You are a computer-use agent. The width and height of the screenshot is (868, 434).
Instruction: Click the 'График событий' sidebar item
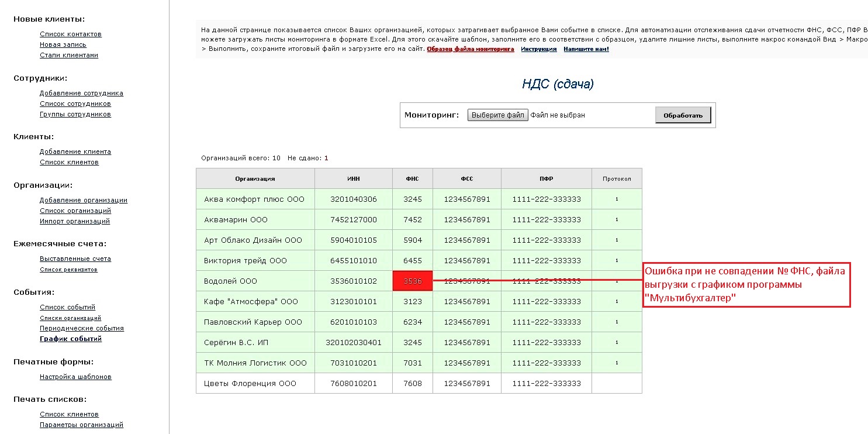[70, 339]
